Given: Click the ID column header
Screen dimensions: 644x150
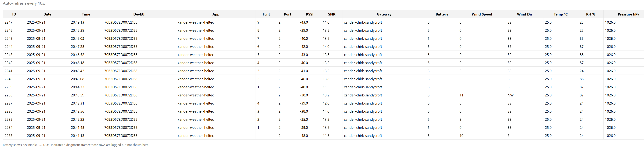Looking at the screenshot, I should point(14,14).
